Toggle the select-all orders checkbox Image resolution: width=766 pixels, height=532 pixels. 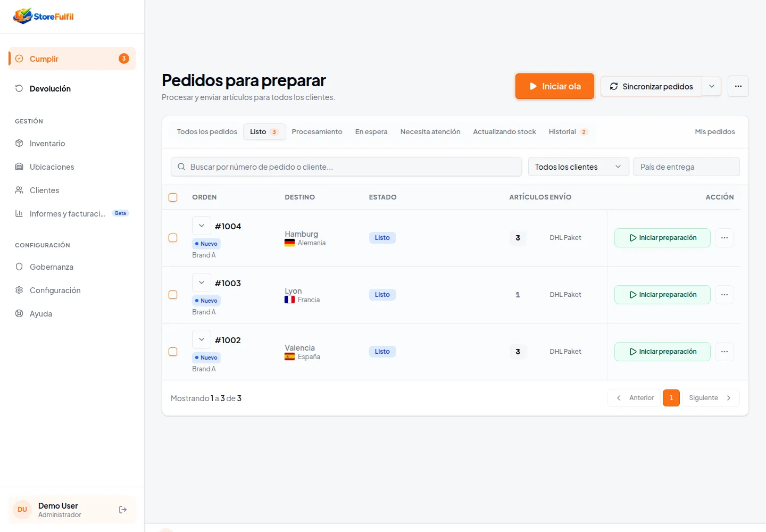[173, 197]
